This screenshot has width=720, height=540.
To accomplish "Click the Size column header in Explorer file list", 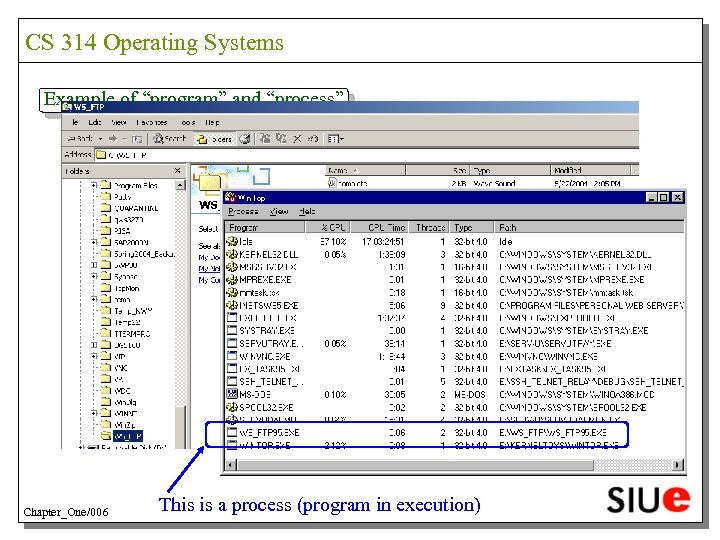I will pos(438,170).
